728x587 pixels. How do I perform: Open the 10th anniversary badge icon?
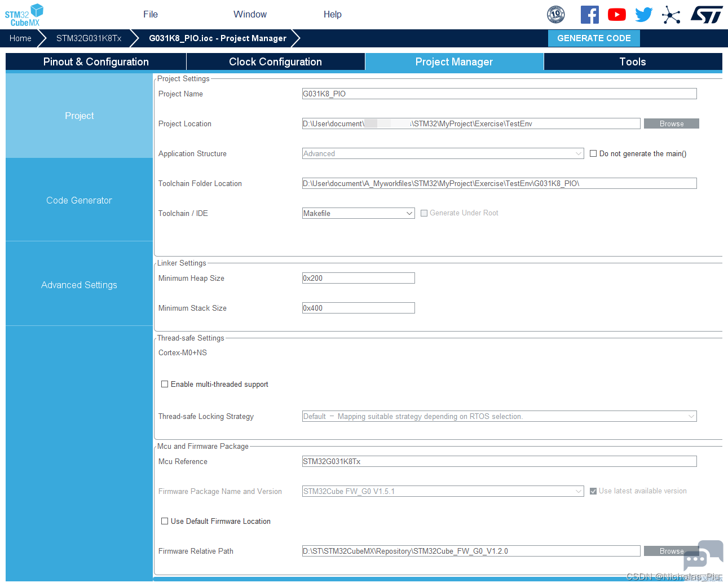[x=556, y=14]
